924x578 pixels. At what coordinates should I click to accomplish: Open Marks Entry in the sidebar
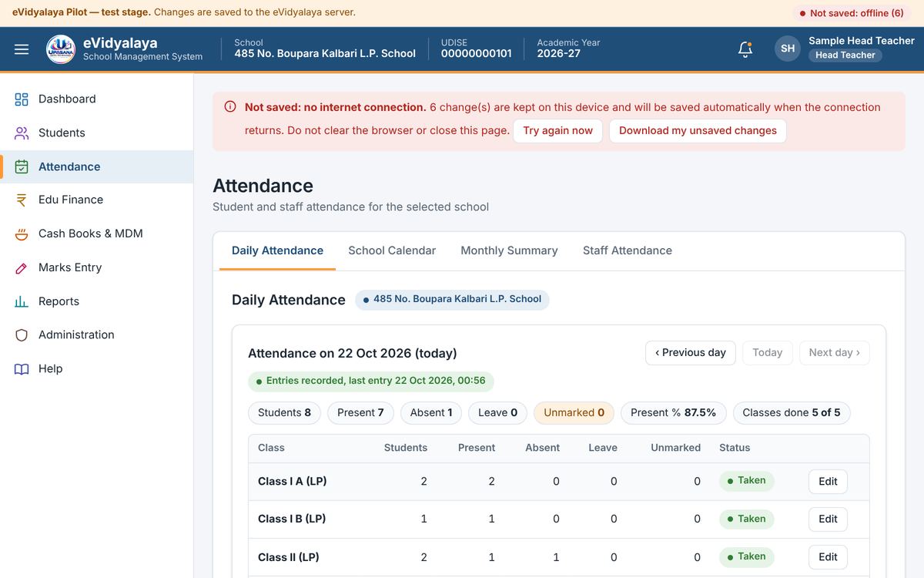96,267
